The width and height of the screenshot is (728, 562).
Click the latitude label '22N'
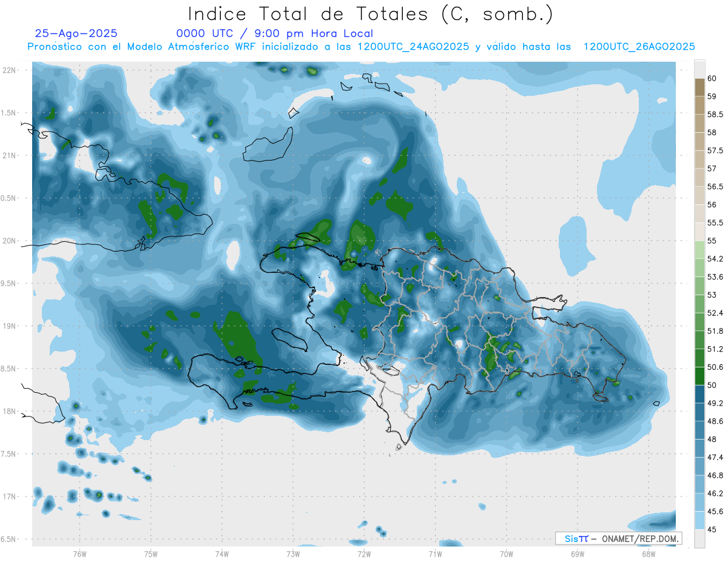[9, 70]
